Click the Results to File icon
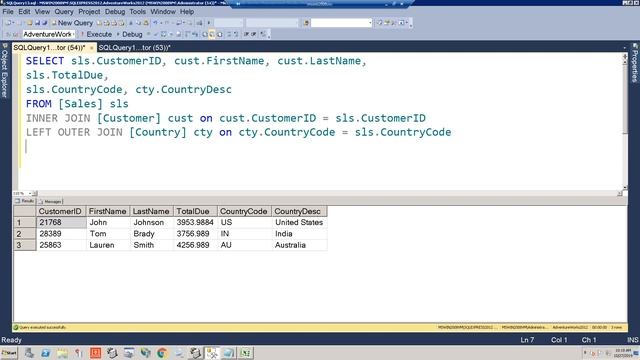640x360 pixels. (220, 34)
